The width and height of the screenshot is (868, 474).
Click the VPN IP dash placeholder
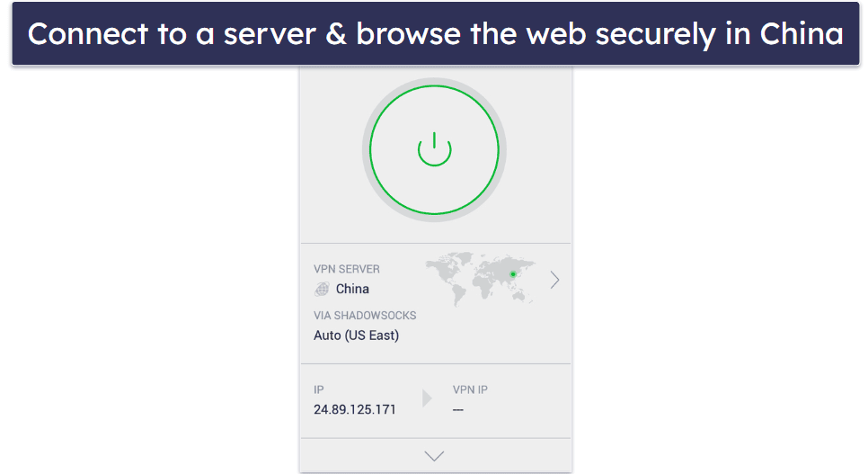(x=457, y=410)
